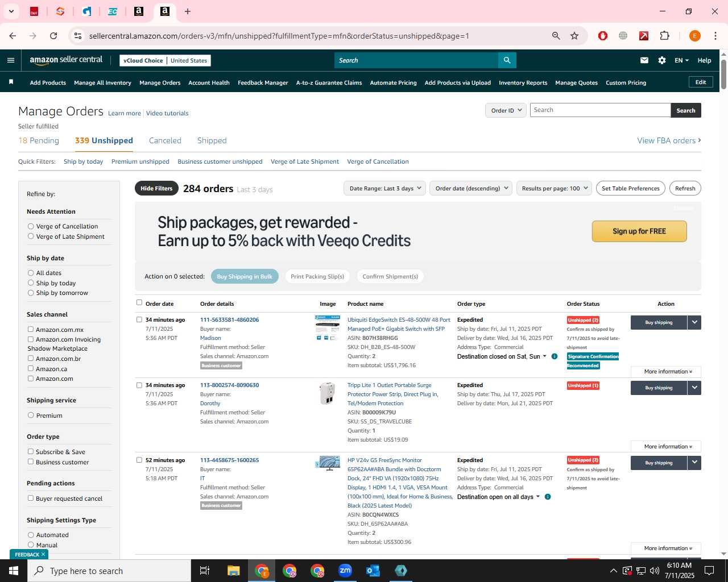728x582 pixels.
Task: Check Buyer requested cancel filter
Action: pos(31,498)
